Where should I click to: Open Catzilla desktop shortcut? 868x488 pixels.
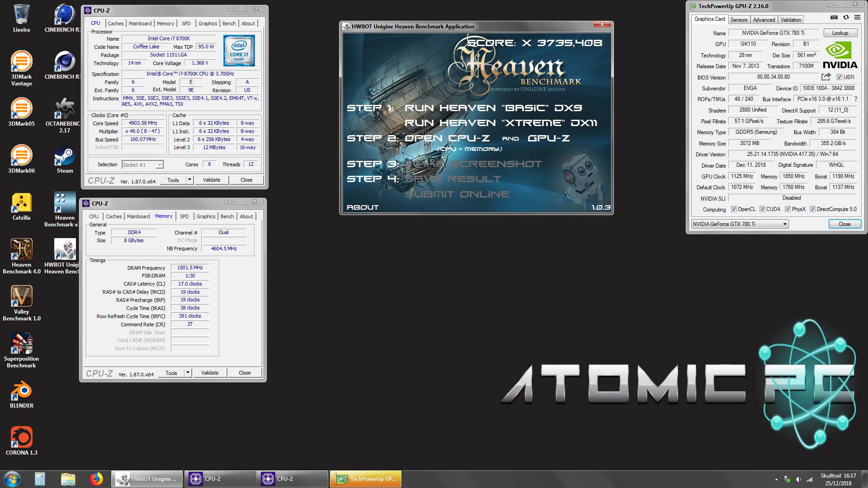(x=21, y=206)
